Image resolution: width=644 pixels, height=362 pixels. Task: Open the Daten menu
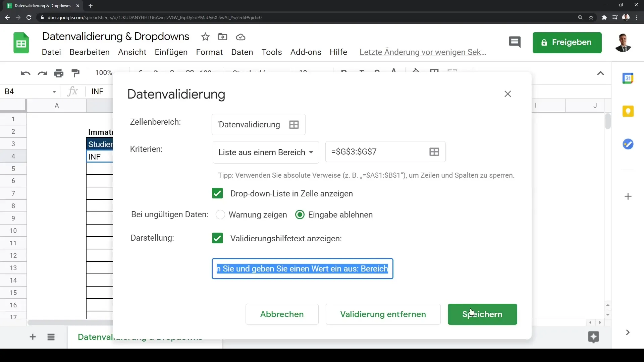point(242,52)
